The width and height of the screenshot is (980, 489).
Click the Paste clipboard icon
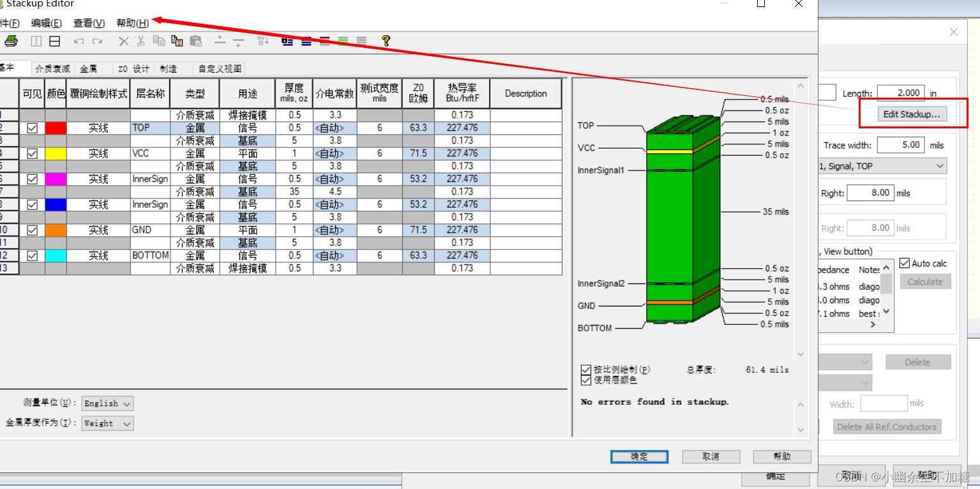pos(196,41)
